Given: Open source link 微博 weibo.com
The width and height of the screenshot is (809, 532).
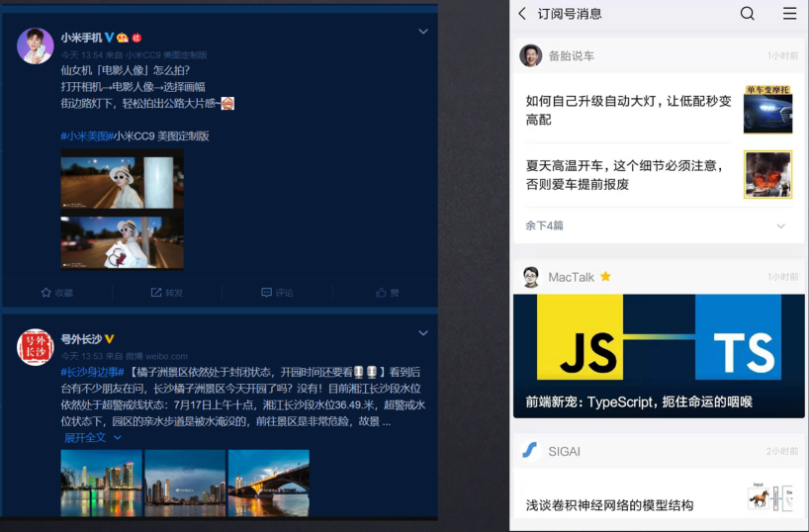Looking at the screenshot, I should 156,356.
